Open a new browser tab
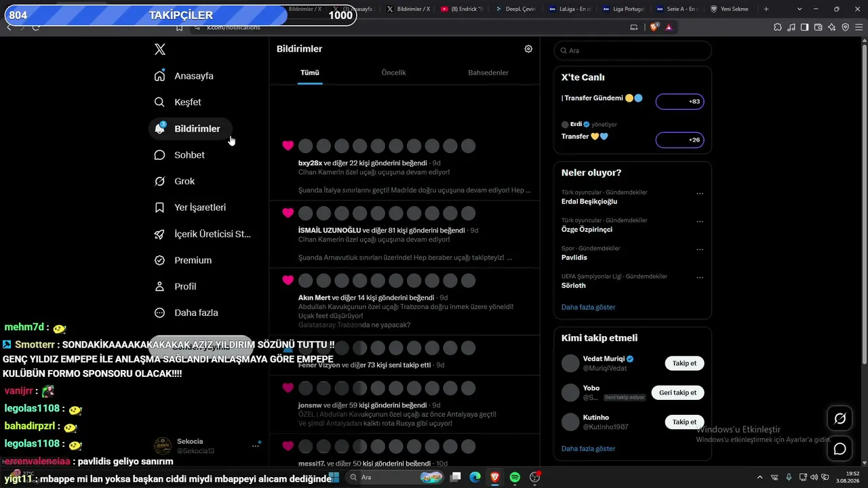Viewport: 868px width, 488px height. pos(766,9)
